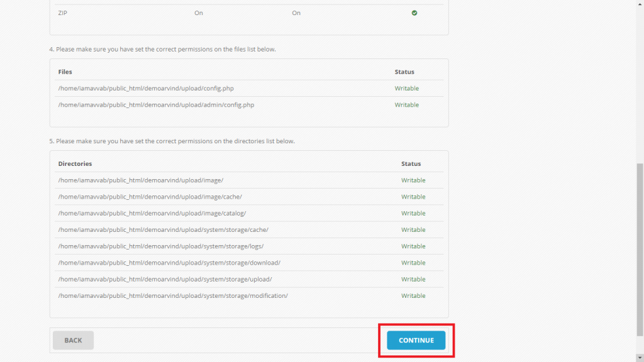Click the Files column header
The width and height of the screenshot is (644, 362).
pos(65,72)
